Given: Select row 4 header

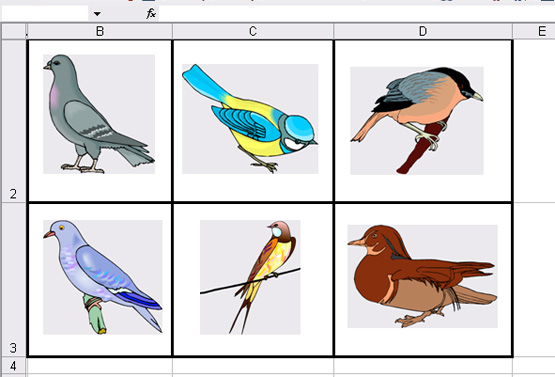Looking at the screenshot, I should [x=13, y=365].
